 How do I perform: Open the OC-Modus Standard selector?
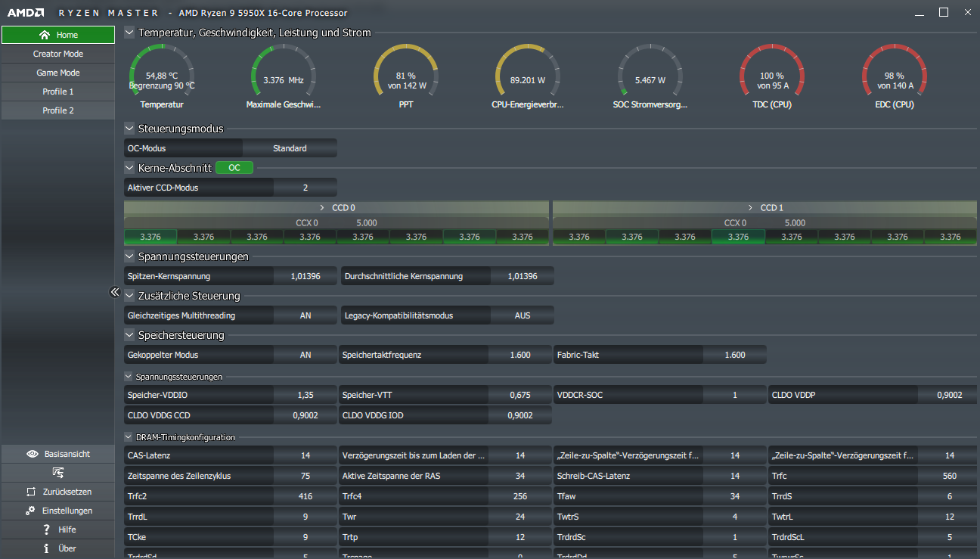click(290, 148)
